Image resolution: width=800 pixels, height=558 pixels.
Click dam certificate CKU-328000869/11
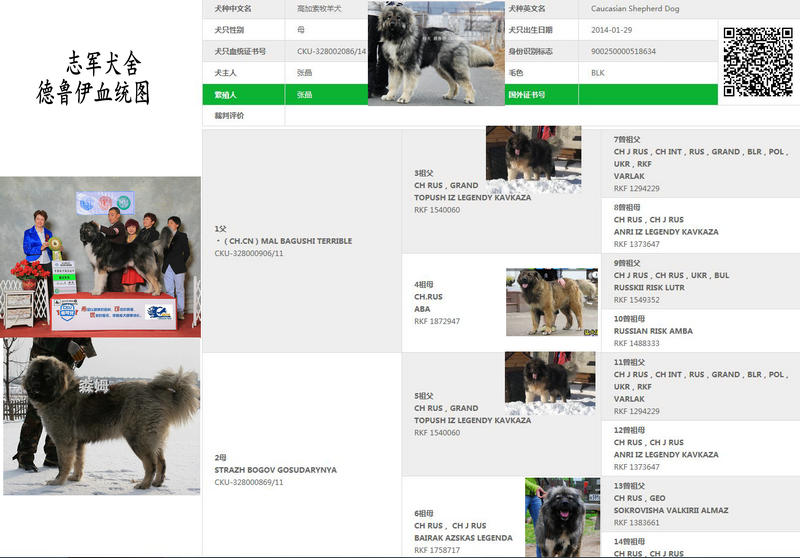(x=248, y=483)
